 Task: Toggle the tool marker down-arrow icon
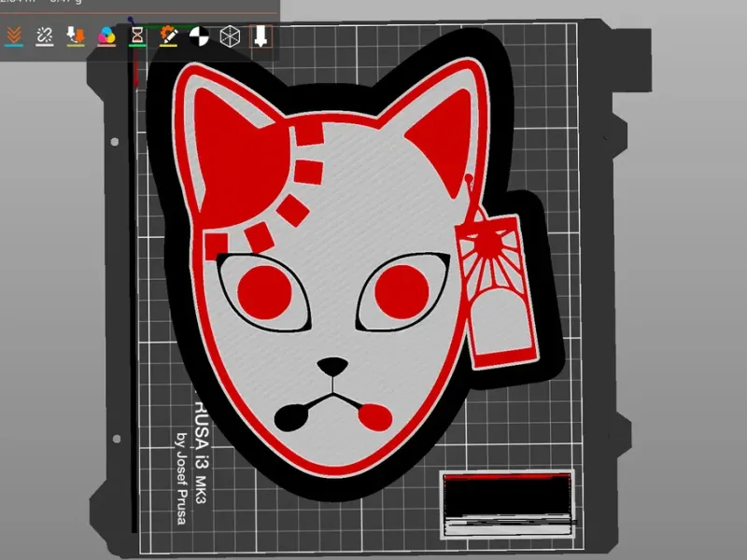[261, 36]
